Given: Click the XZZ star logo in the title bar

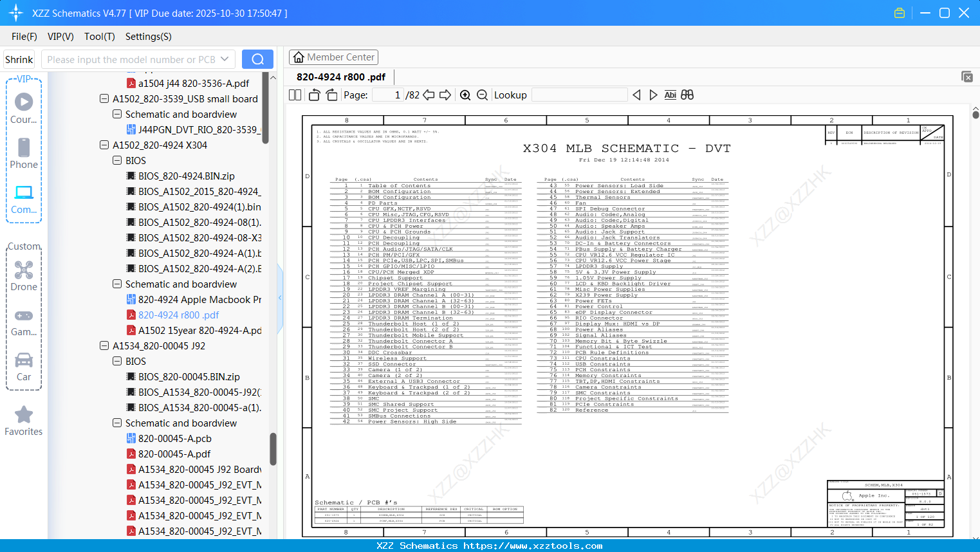Looking at the screenshot, I should point(16,13).
